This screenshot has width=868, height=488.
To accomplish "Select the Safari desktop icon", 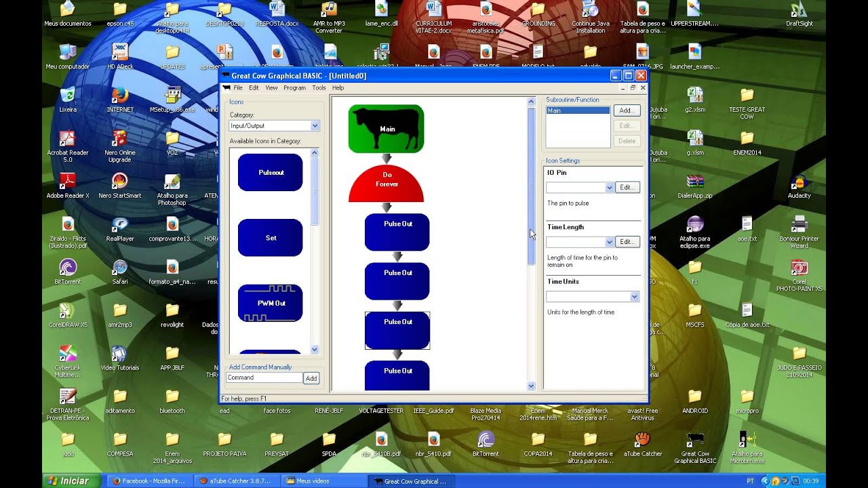I will 120,272.
